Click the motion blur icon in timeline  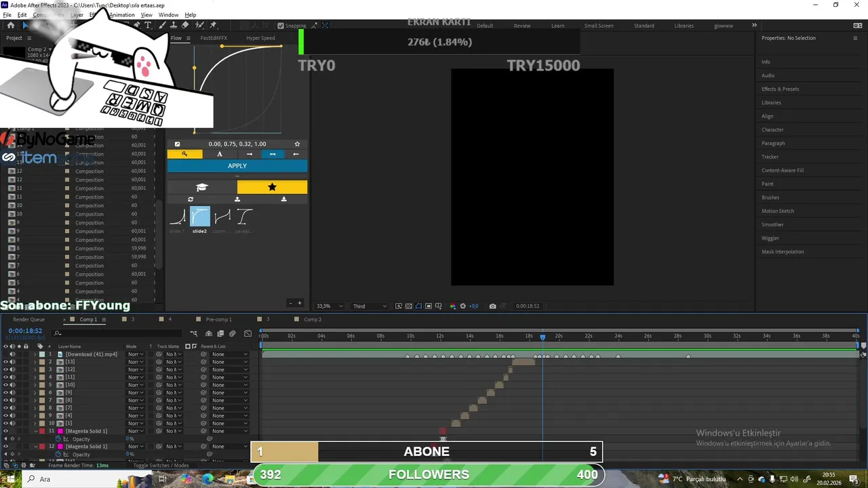coord(233,333)
